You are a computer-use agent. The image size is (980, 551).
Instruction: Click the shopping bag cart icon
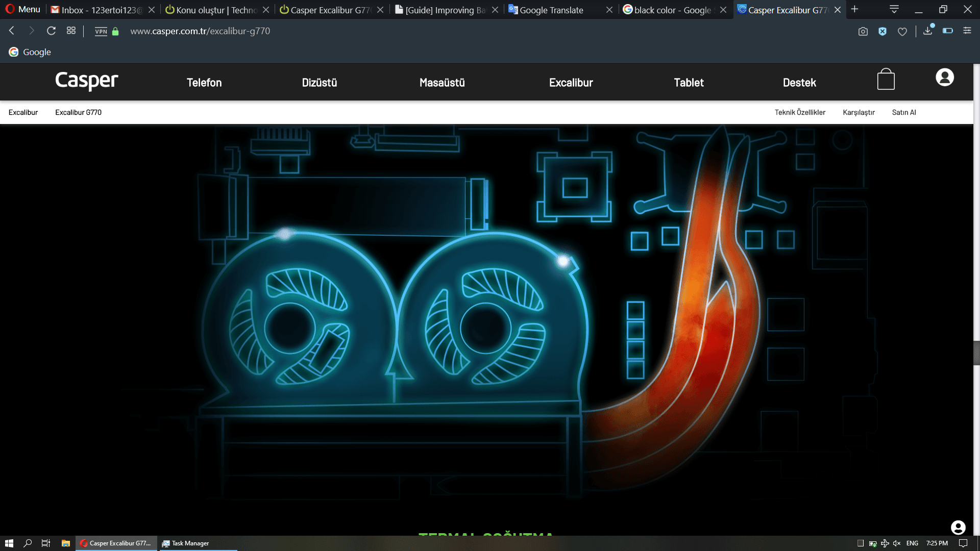pyautogui.click(x=886, y=80)
